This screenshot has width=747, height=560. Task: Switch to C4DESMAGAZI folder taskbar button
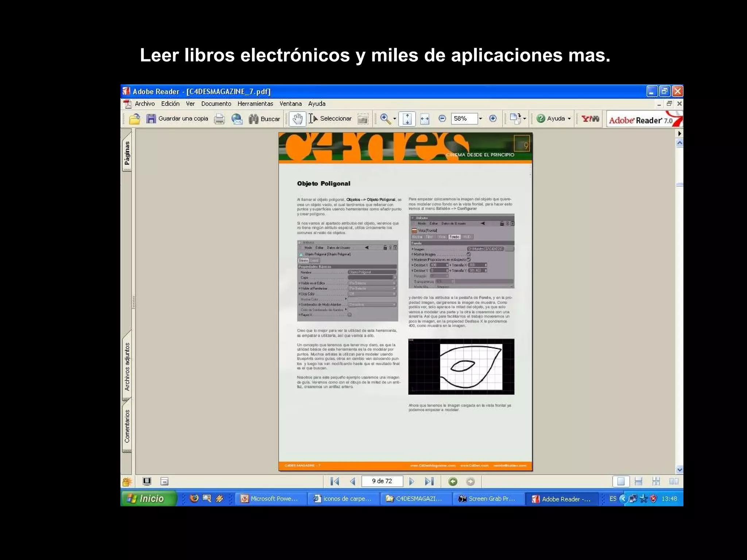coord(415,499)
